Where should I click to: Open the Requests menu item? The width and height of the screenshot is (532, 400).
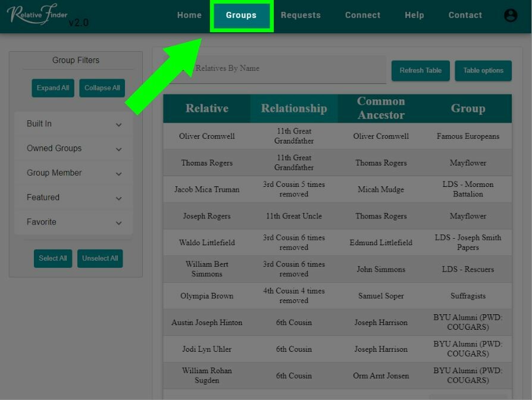[301, 15]
